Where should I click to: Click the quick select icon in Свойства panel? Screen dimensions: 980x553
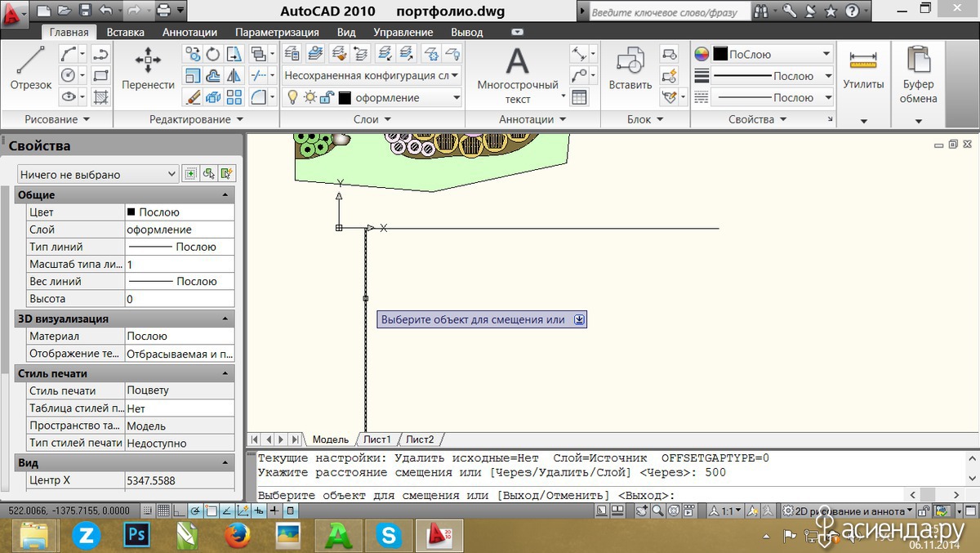(x=226, y=173)
